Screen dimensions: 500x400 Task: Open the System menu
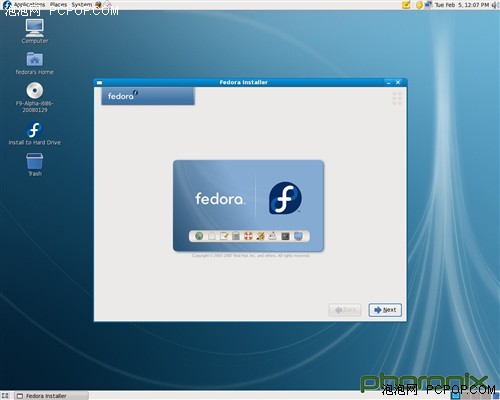coord(82,5)
